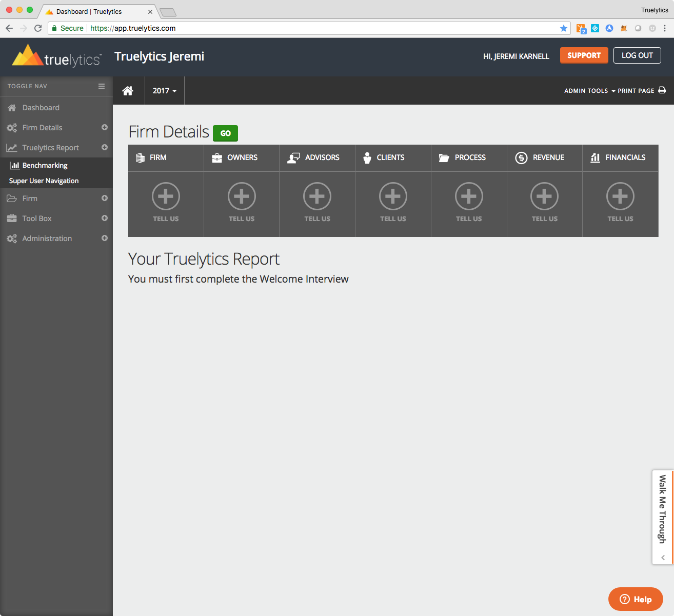Click the plus circle under PROCESS

click(469, 196)
